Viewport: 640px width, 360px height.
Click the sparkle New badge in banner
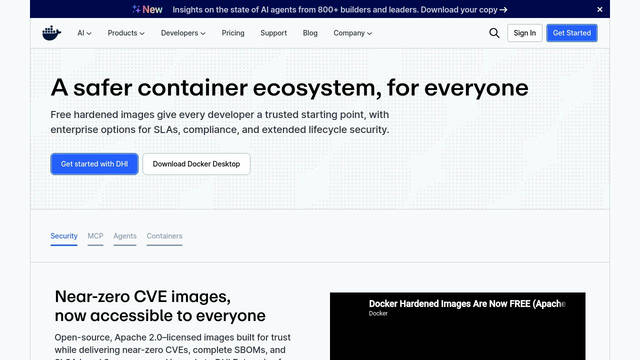click(147, 9)
